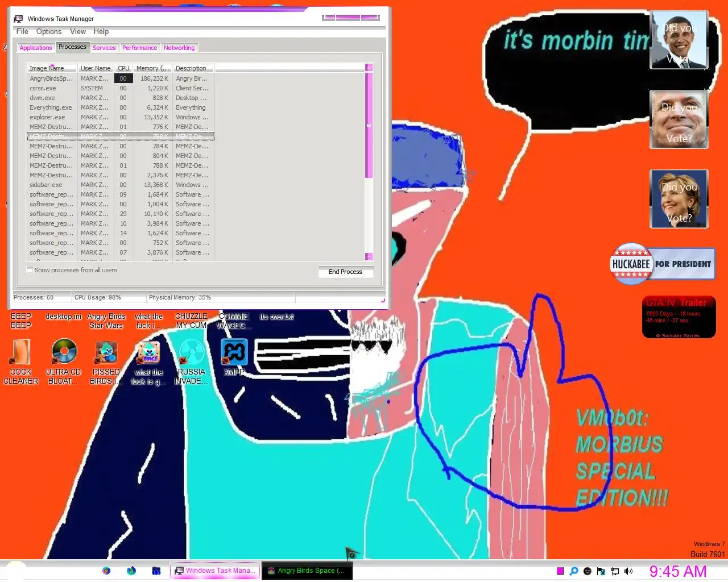Sort by the Description column header
Image resolution: width=728 pixels, height=582 pixels.
click(193, 68)
